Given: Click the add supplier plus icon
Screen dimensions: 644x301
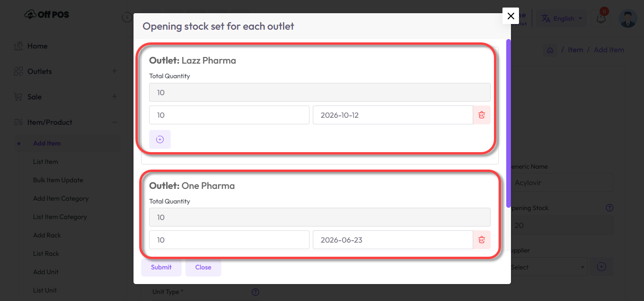Looking at the screenshot, I should pyautogui.click(x=602, y=267).
